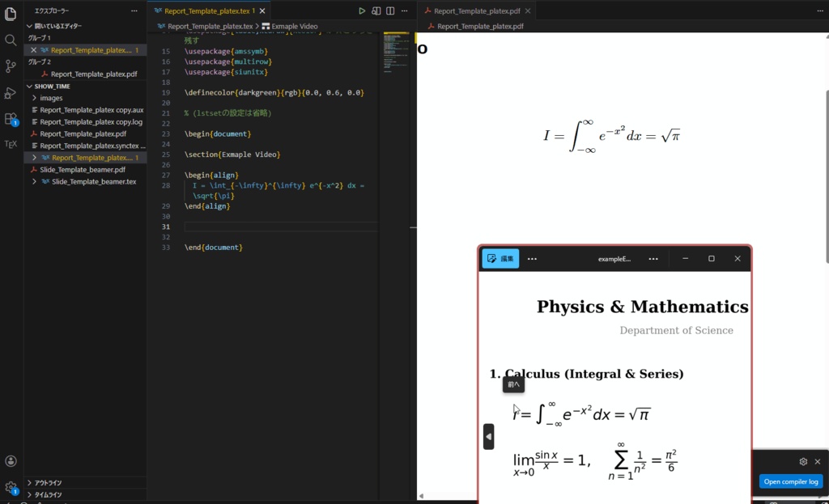The image size is (829, 504).
Task: Click the PDF viewer vertical scrollbar
Action: pyautogui.click(x=827, y=177)
